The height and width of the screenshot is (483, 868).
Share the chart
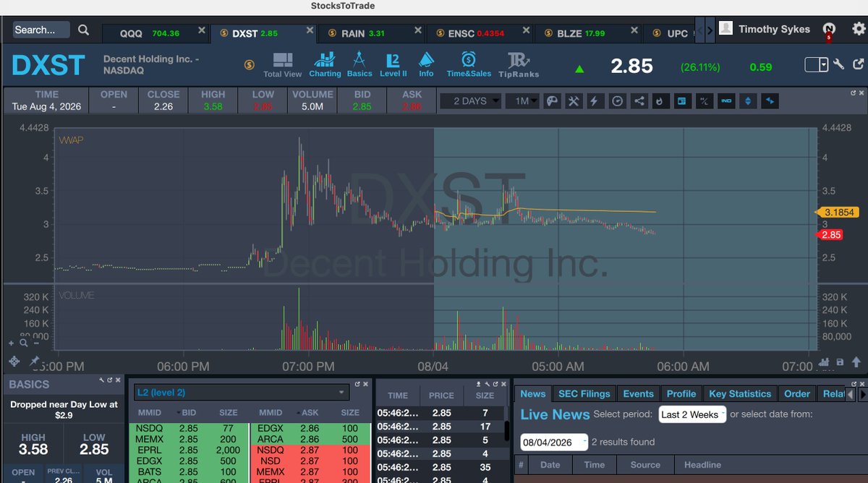click(639, 101)
